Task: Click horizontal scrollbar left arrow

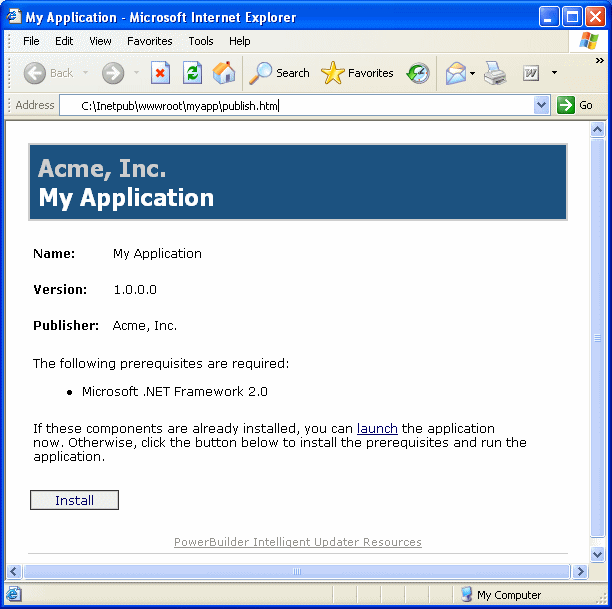Action: coord(14,572)
